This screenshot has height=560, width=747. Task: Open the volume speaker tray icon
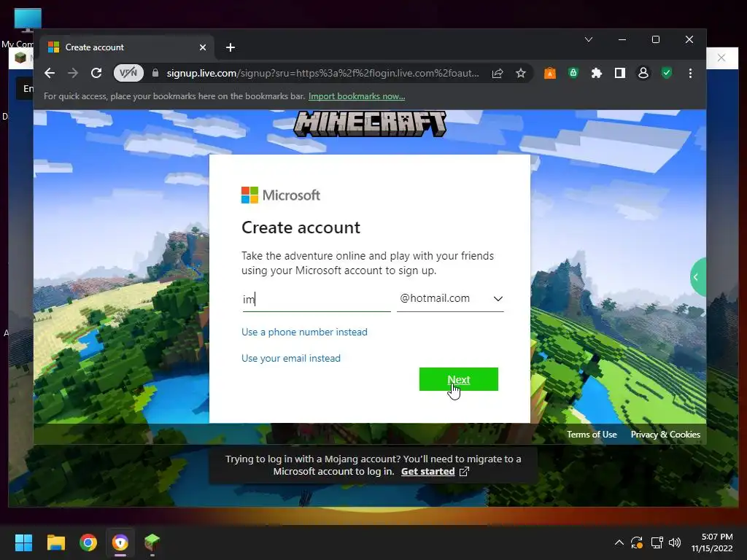tap(675, 542)
